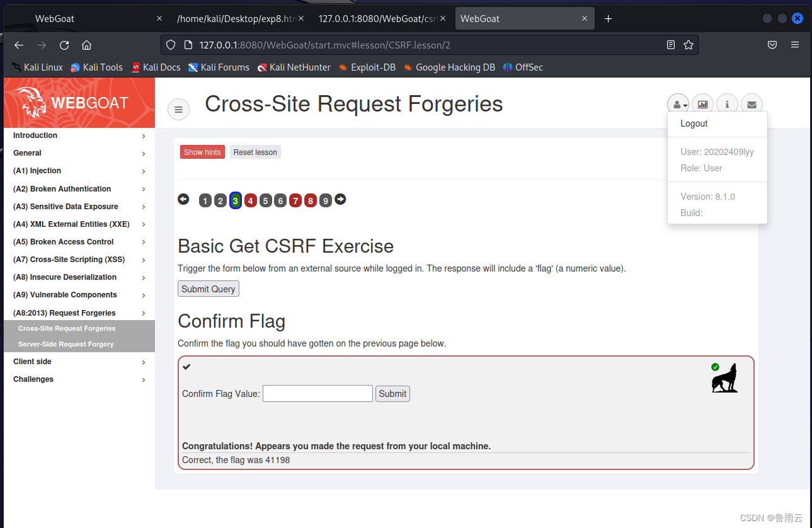Jump to lesson page 8
This screenshot has width=812, height=528.
click(310, 201)
